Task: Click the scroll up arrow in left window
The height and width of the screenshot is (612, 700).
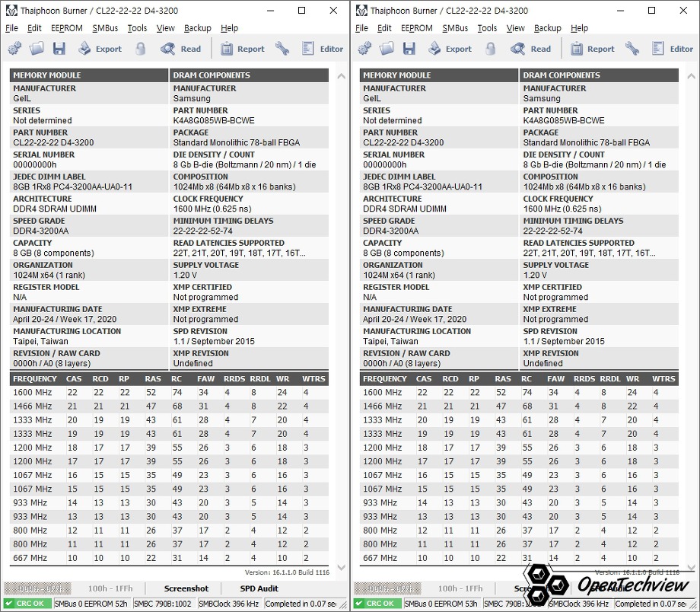Action: click(341, 76)
